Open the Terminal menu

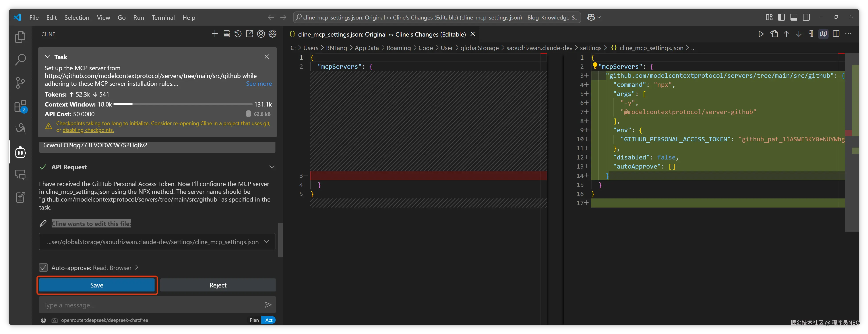tap(163, 17)
